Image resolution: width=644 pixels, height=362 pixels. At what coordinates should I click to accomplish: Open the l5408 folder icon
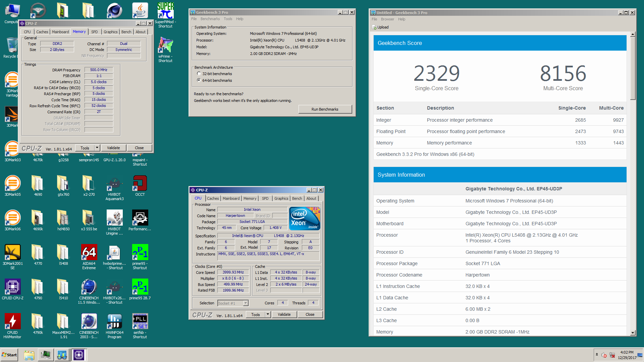pyautogui.click(x=63, y=252)
